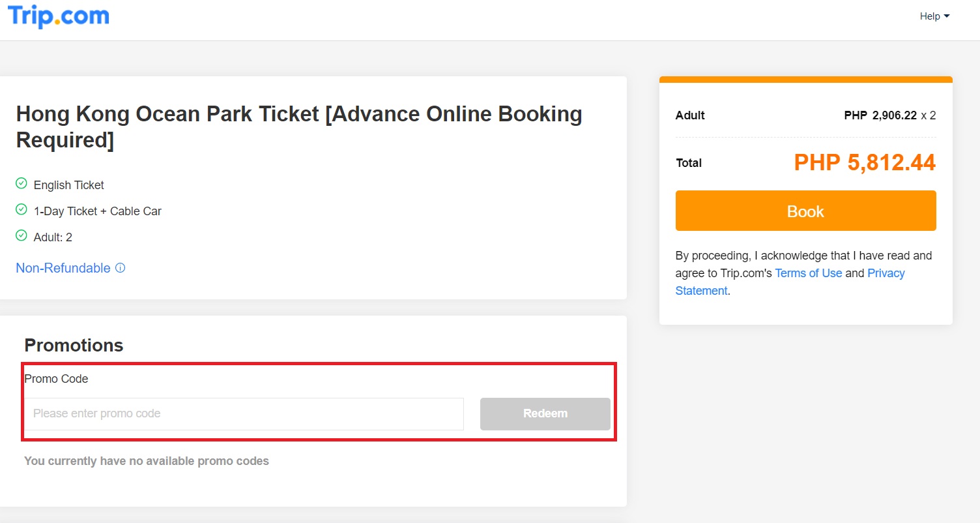Click the Trip.com logo
Screen dimensions: 980x523
pos(59,16)
